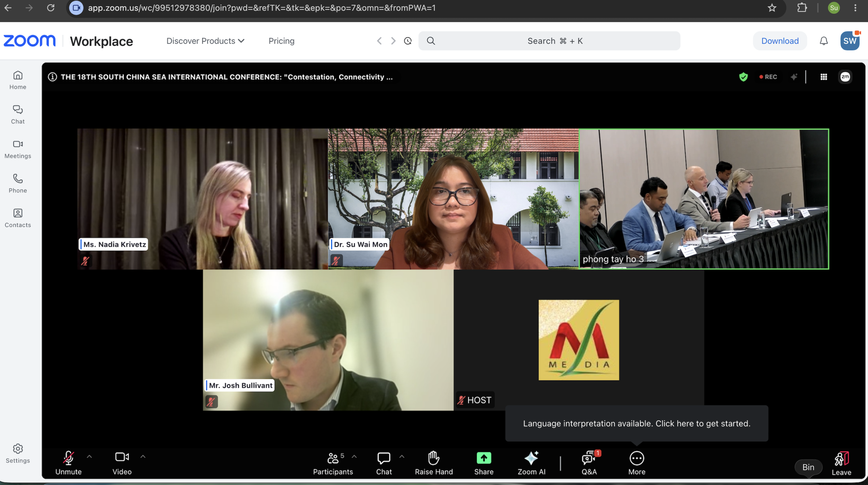This screenshot has width=868, height=485.
Task: Open Zoom AI companion in toolbar
Action: pyautogui.click(x=531, y=463)
